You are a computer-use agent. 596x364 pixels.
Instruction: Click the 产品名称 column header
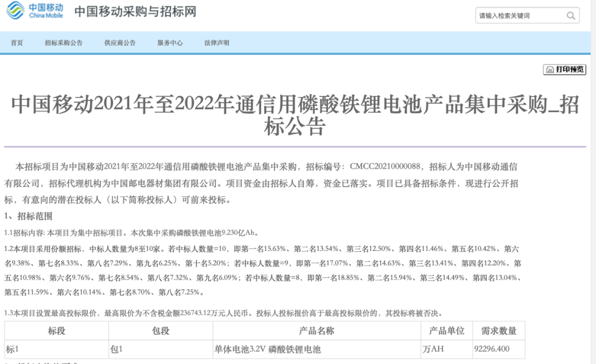tap(317, 331)
